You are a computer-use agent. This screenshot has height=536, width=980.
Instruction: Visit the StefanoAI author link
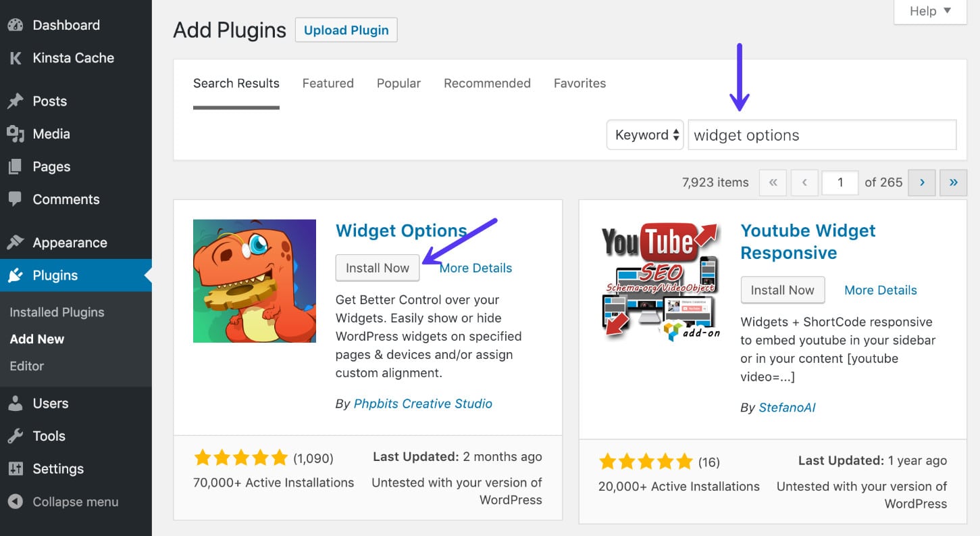[787, 408]
